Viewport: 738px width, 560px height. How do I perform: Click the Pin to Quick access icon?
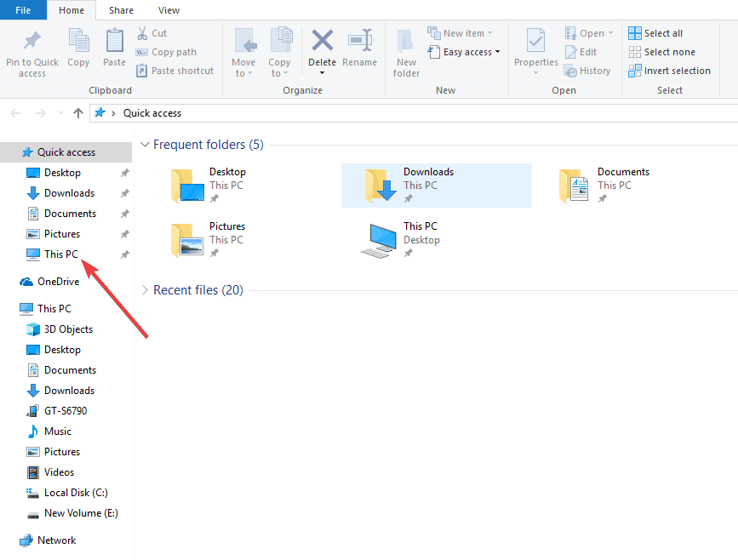(32, 41)
